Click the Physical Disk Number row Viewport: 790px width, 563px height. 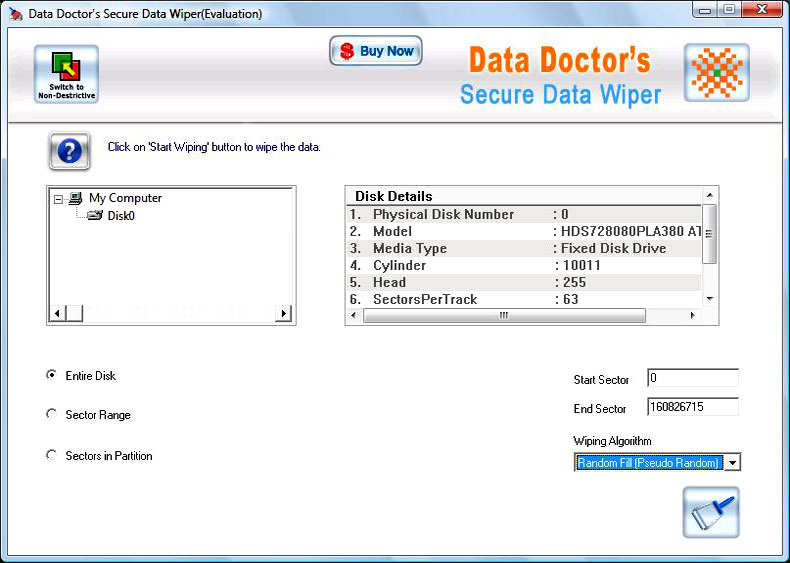pos(524,214)
